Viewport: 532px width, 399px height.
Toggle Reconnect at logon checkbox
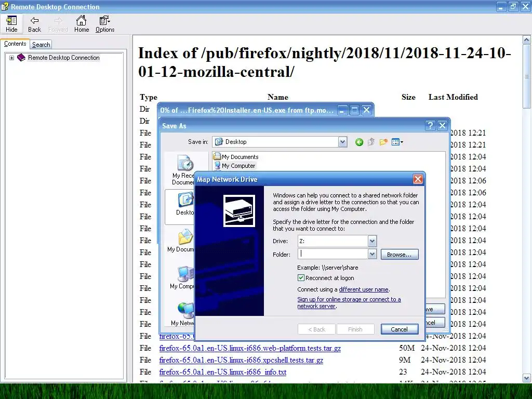tap(301, 278)
